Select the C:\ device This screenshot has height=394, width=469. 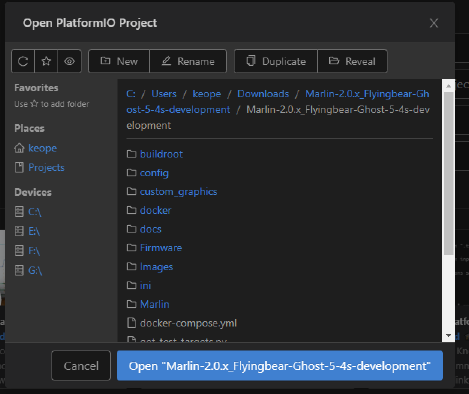(35, 212)
